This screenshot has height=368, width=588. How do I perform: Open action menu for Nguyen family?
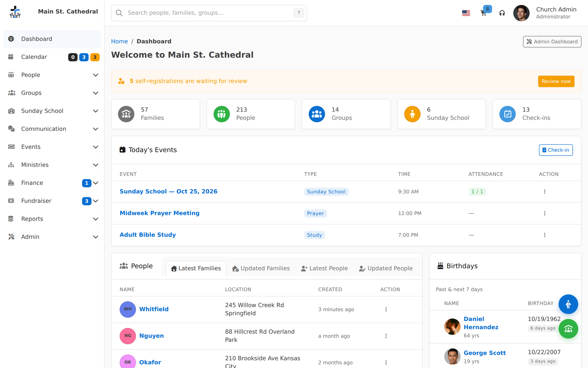pos(386,336)
